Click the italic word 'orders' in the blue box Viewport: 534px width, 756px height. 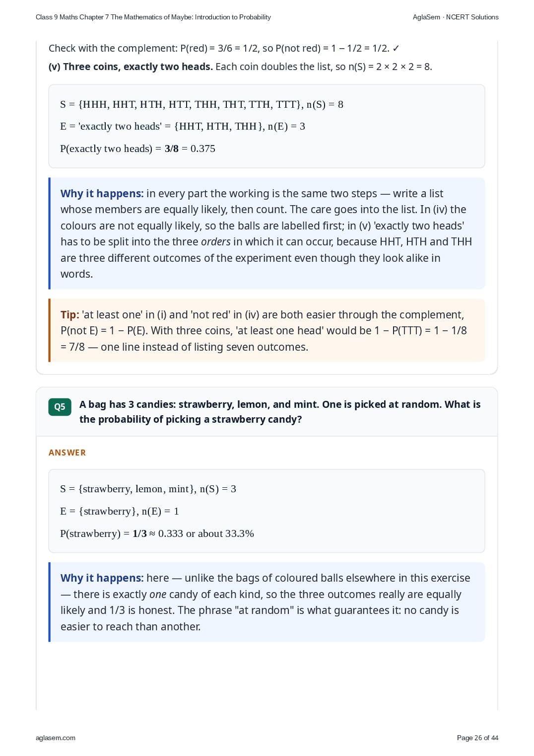215,242
